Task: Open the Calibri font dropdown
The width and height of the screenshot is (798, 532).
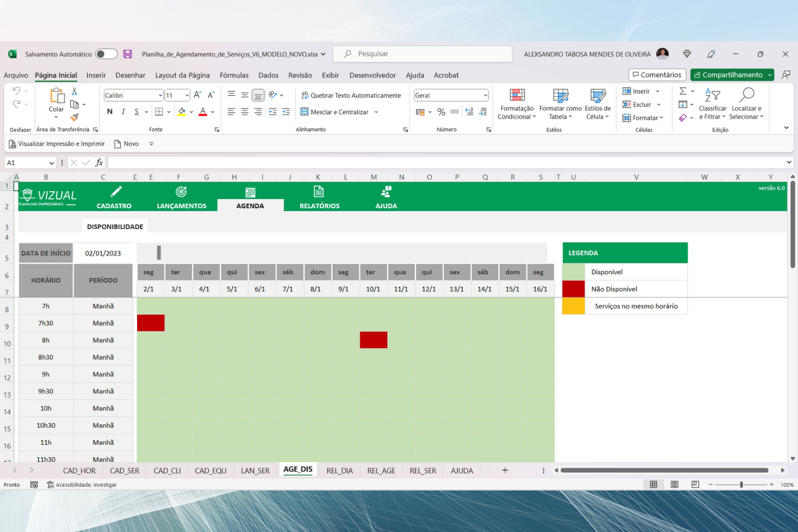Action: point(160,95)
